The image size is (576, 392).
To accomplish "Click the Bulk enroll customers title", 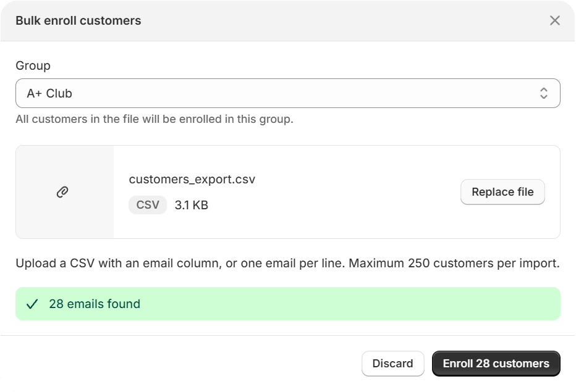I will pyautogui.click(x=78, y=20).
